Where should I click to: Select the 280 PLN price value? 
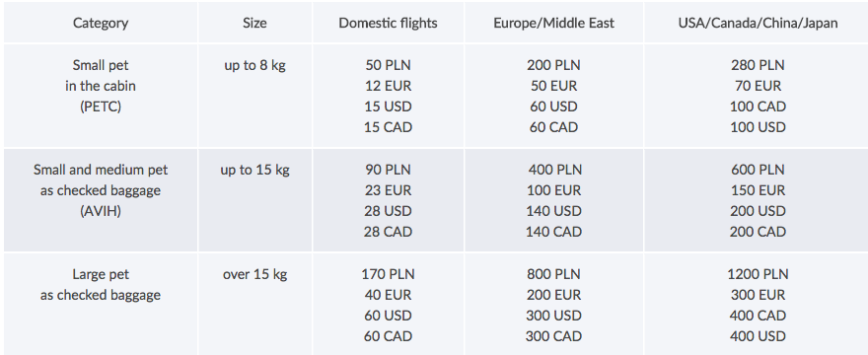(758, 65)
